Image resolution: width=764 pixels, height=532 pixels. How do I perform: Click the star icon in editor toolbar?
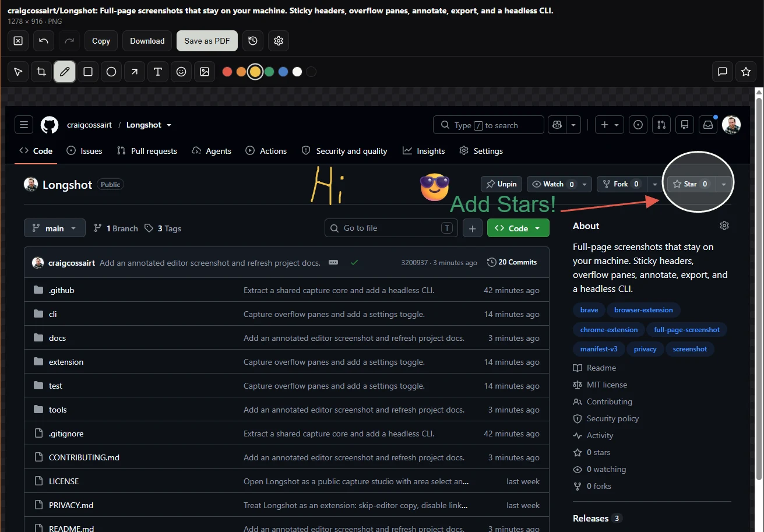(x=746, y=72)
